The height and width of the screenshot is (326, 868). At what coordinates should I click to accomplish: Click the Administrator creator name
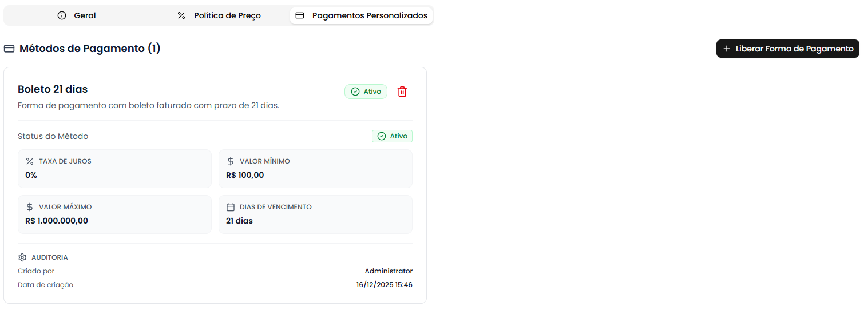(389, 271)
